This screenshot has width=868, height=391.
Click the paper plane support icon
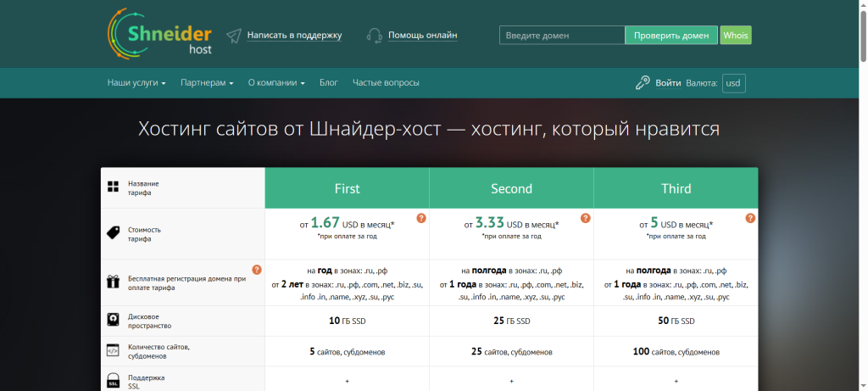click(234, 36)
